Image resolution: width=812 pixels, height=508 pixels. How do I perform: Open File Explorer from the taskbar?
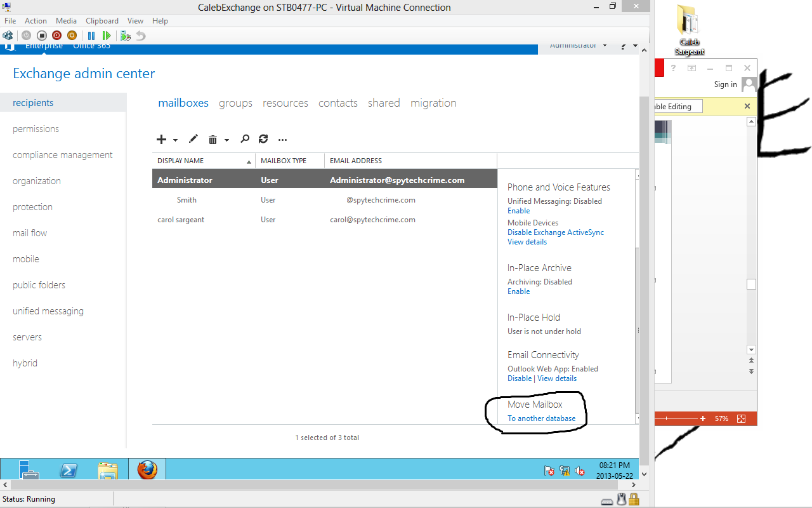(108, 471)
